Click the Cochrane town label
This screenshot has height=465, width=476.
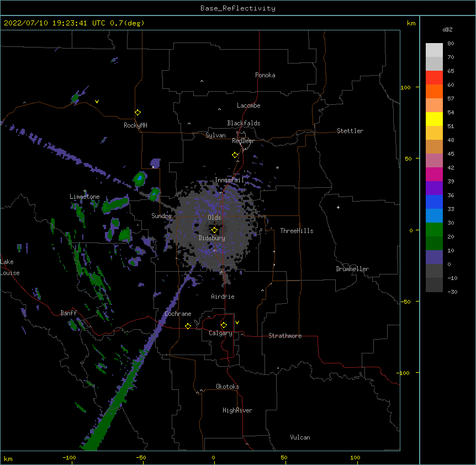tap(178, 314)
